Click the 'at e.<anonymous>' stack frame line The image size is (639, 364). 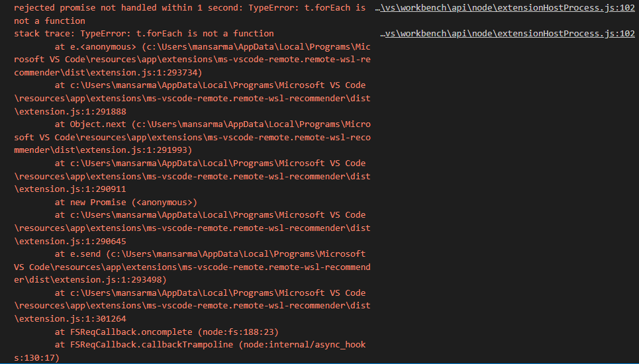point(192,60)
